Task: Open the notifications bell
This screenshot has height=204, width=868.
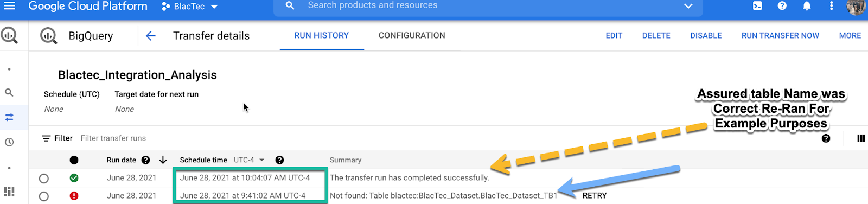Action: (807, 5)
